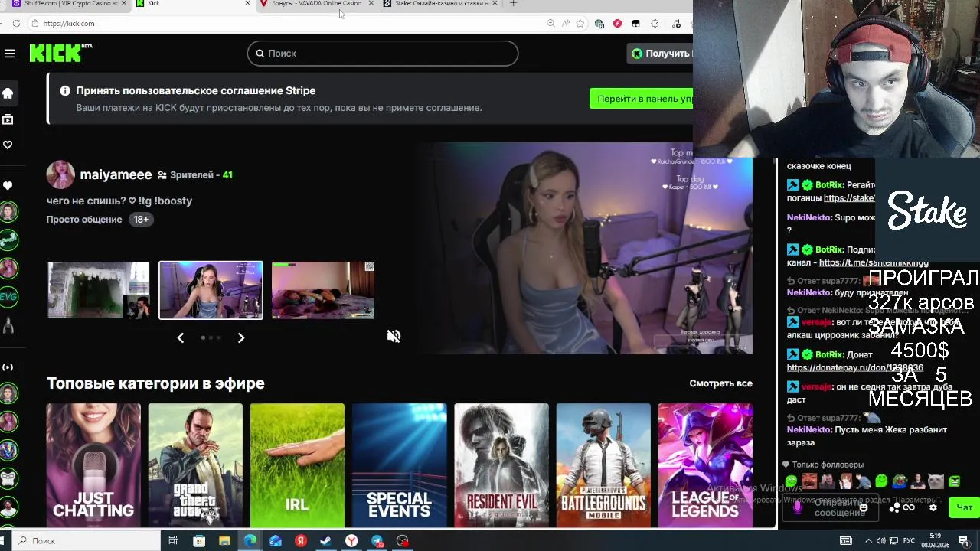
Task: Open Task View from taskbar
Action: [x=173, y=541]
